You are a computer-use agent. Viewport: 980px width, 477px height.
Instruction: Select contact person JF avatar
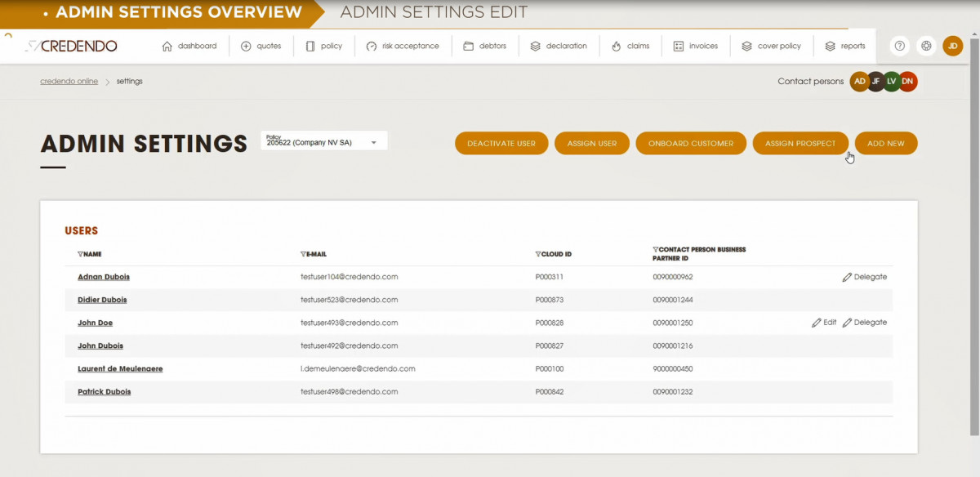(875, 82)
